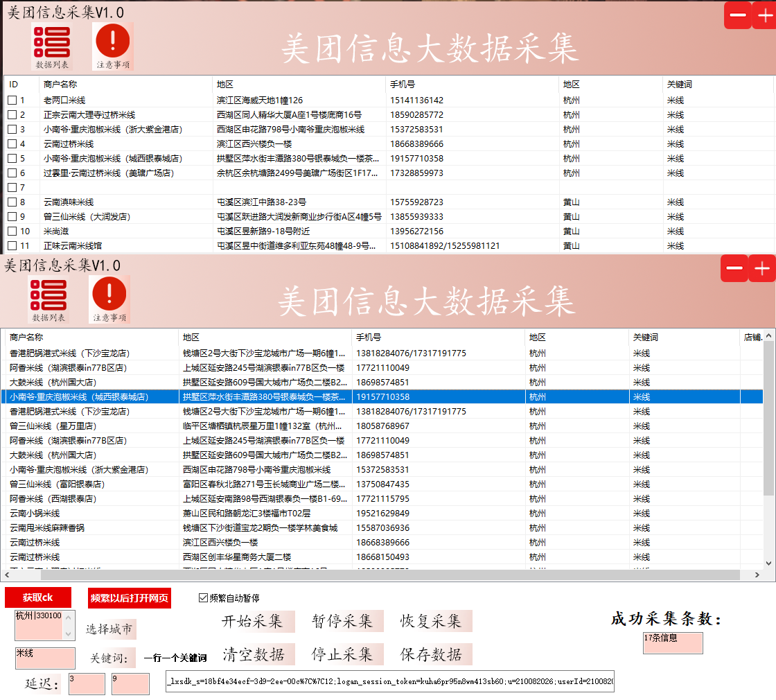Click 手机号 column header in upper list
Image resolution: width=776 pixels, height=700 pixels.
pyautogui.click(x=473, y=84)
